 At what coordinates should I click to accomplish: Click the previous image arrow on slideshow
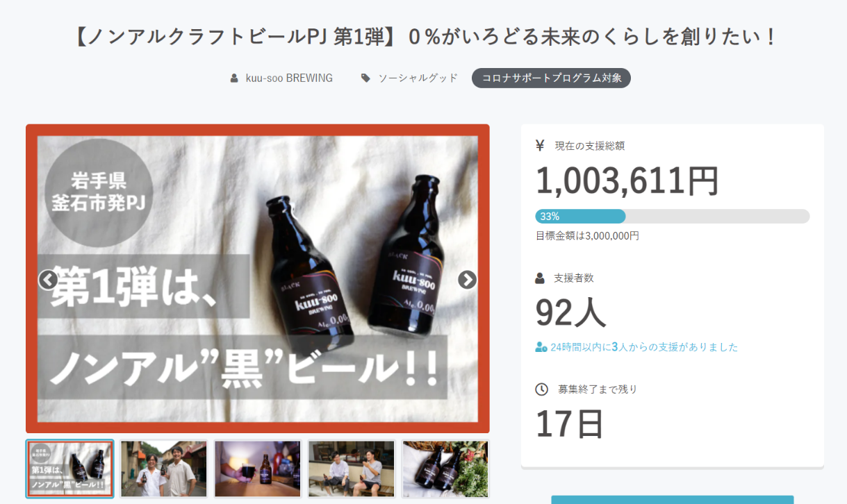[48, 280]
